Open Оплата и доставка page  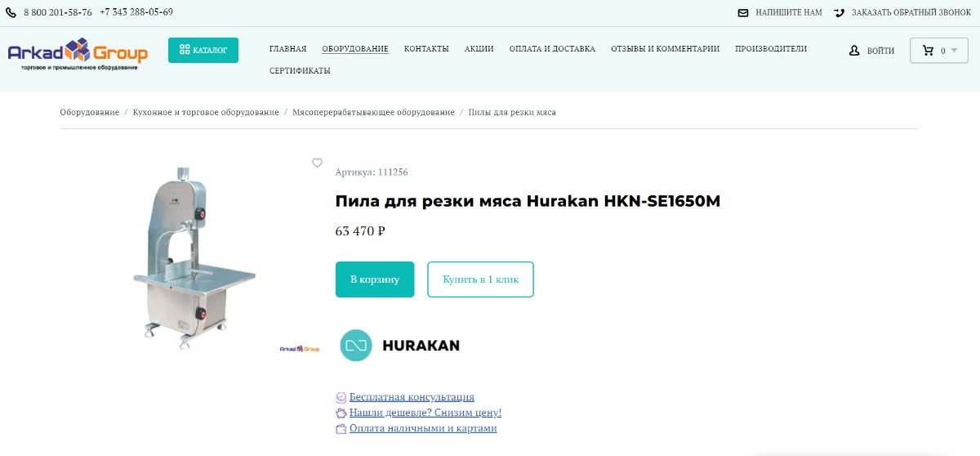[552, 49]
